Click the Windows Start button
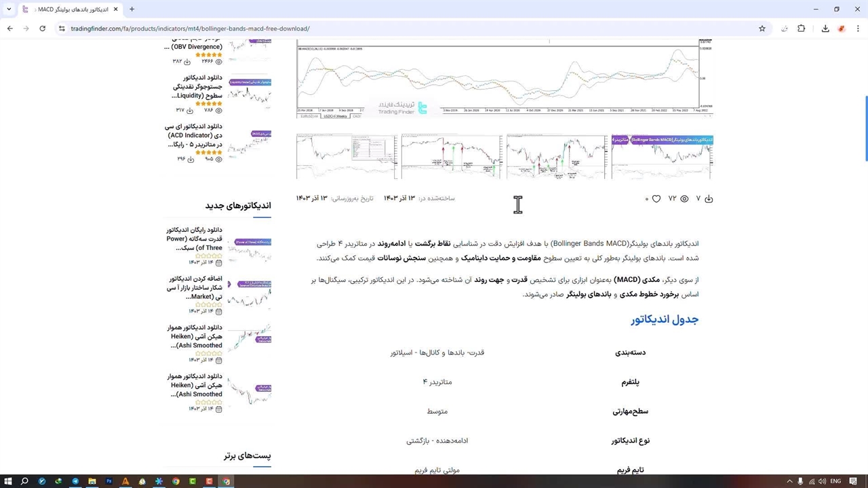Viewport: 868px width, 488px height. pyautogui.click(x=8, y=481)
